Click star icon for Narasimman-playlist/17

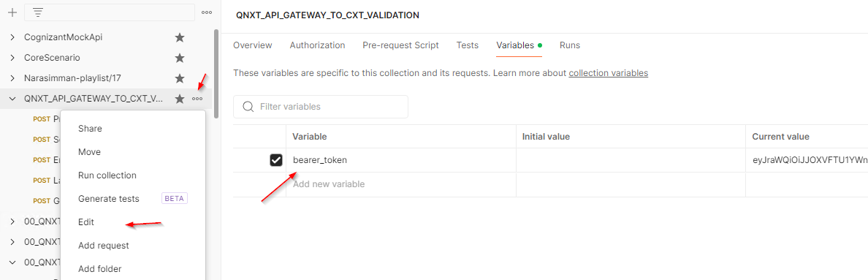pyautogui.click(x=179, y=78)
